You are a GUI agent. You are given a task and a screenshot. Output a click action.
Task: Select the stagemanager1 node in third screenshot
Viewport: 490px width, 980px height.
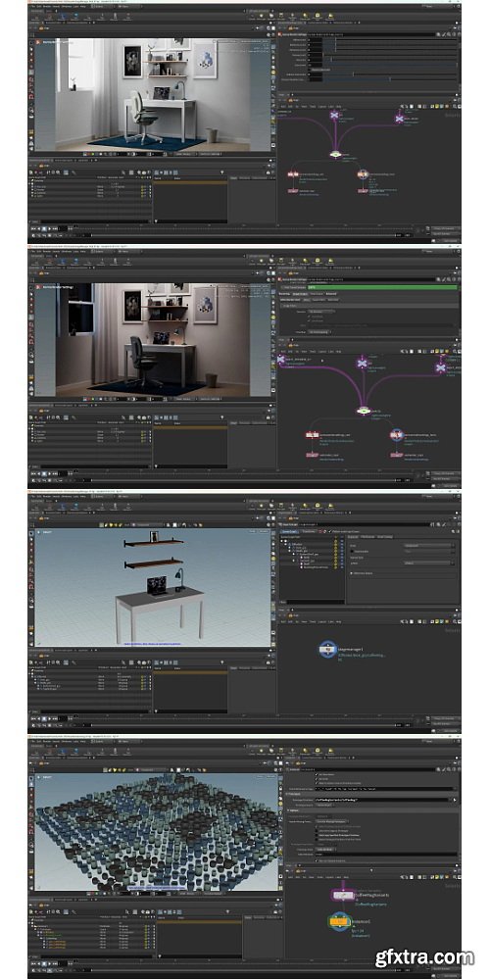328,650
